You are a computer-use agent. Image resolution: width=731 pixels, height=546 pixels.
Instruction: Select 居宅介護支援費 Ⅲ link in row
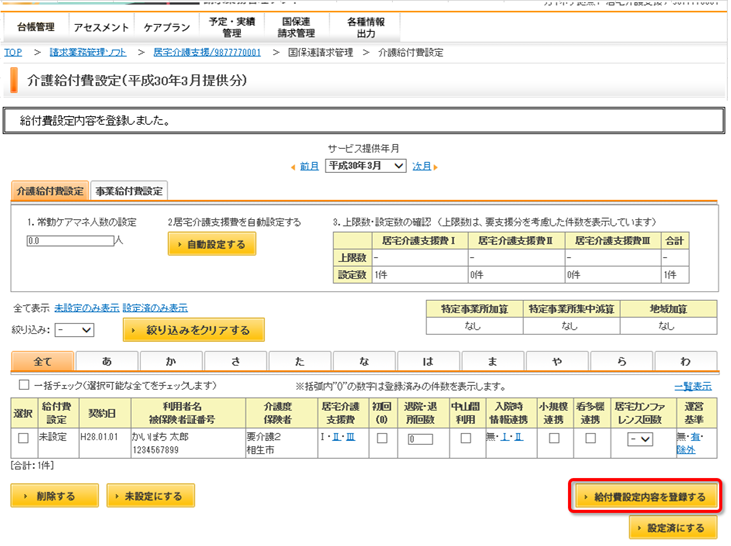pyautogui.click(x=350, y=437)
